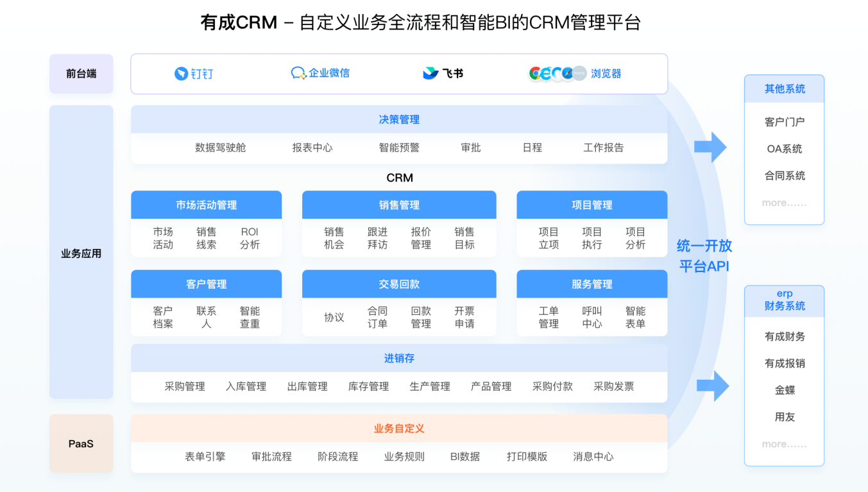Click the Safari icon in the 浏览器 group
Image resolution: width=868 pixels, height=492 pixels.
567,72
